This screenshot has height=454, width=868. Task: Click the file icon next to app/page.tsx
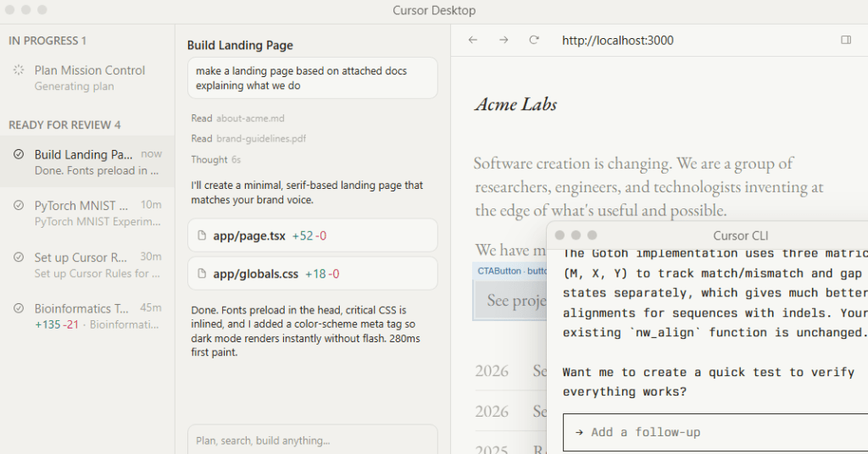[x=202, y=235]
